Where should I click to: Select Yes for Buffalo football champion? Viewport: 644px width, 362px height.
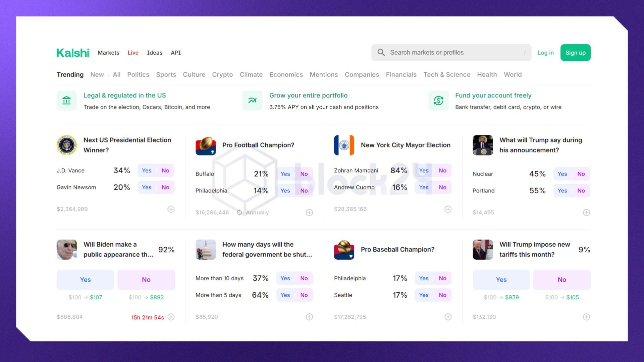(x=285, y=174)
